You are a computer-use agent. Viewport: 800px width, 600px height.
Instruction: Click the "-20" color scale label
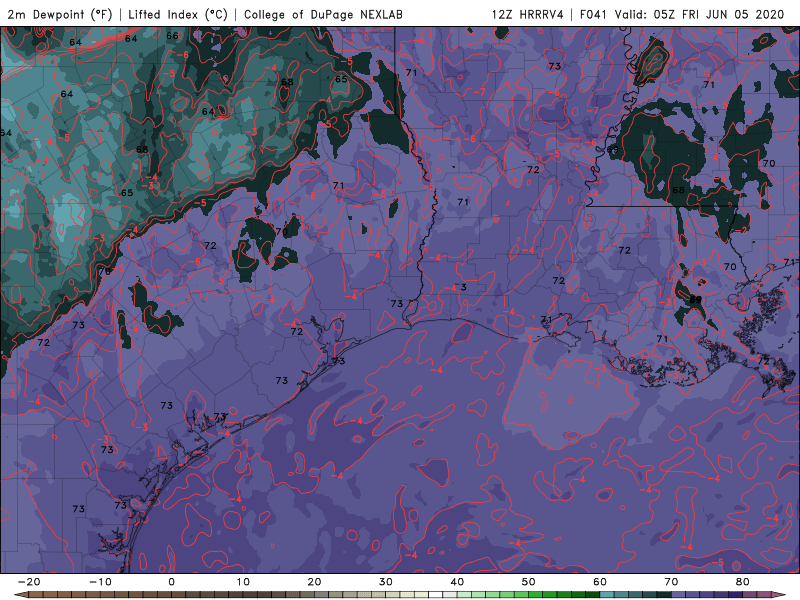pyautogui.click(x=29, y=582)
